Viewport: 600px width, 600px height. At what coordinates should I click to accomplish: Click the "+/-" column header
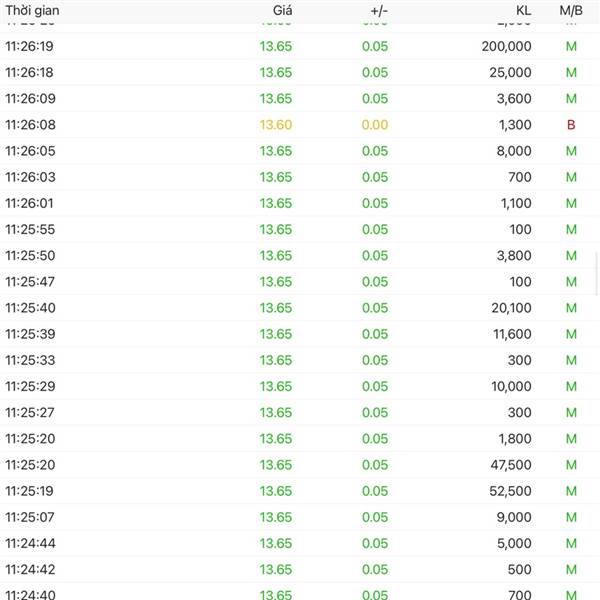pyautogui.click(x=378, y=10)
